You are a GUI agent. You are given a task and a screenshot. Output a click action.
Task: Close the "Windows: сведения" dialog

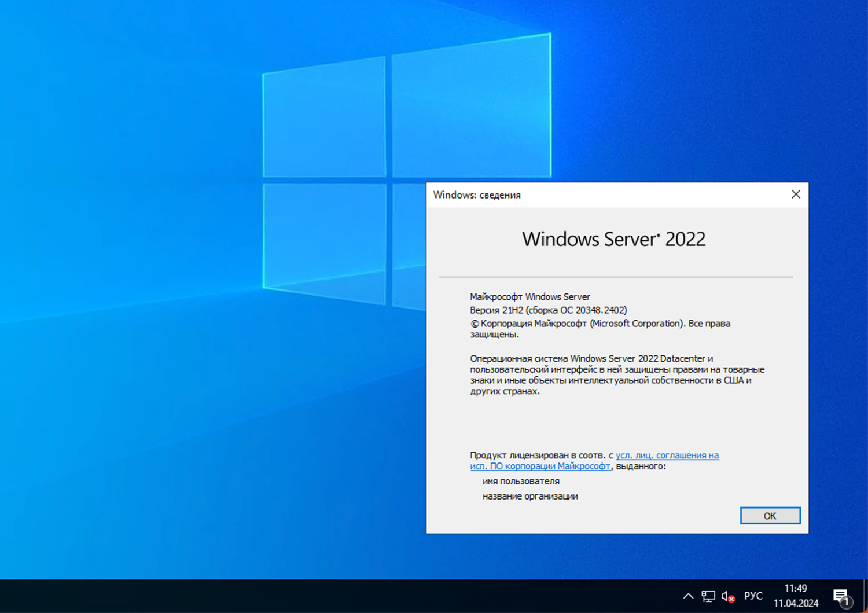(796, 194)
